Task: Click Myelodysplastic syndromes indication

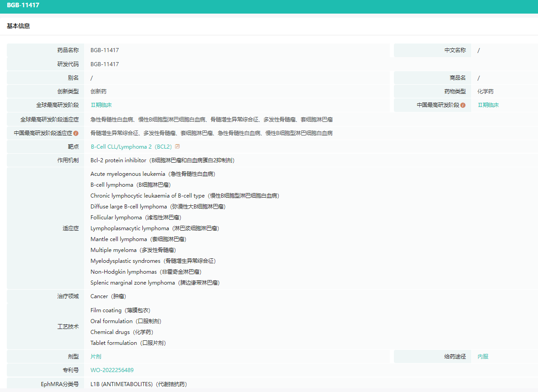Action: [x=153, y=261]
